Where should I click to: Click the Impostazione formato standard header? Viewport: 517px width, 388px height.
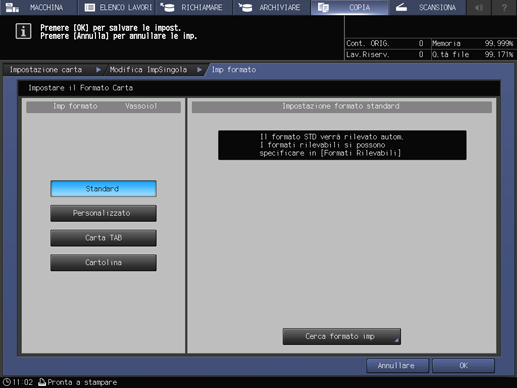pos(342,106)
